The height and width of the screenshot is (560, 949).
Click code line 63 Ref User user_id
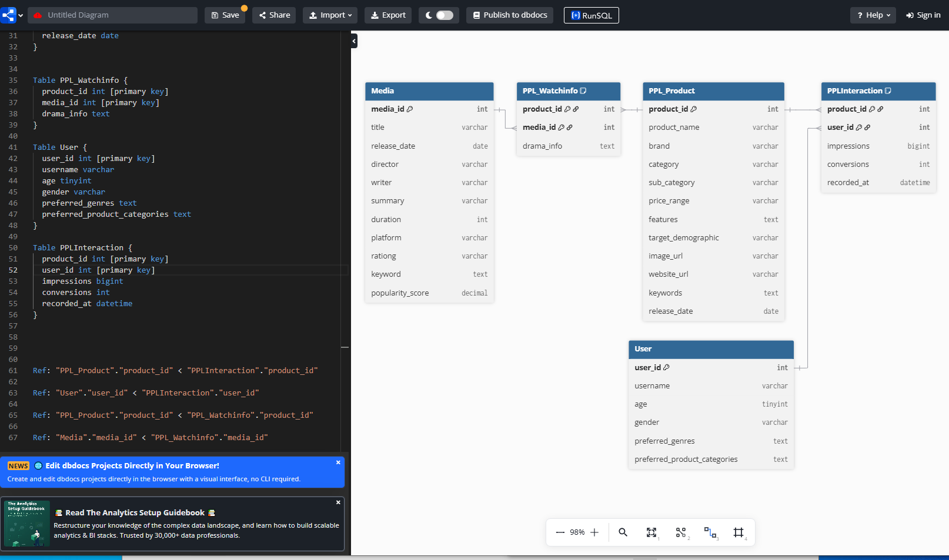coord(146,393)
